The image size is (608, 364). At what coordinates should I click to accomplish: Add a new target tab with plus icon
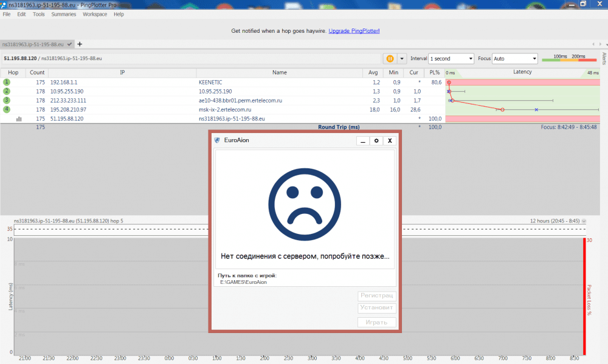click(80, 44)
